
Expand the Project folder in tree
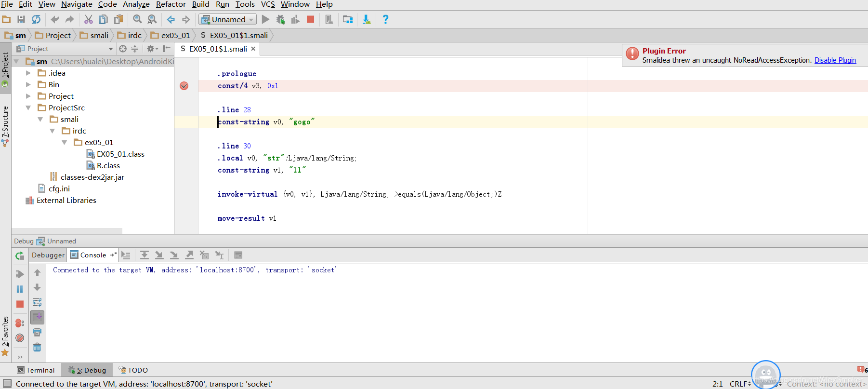tap(28, 96)
